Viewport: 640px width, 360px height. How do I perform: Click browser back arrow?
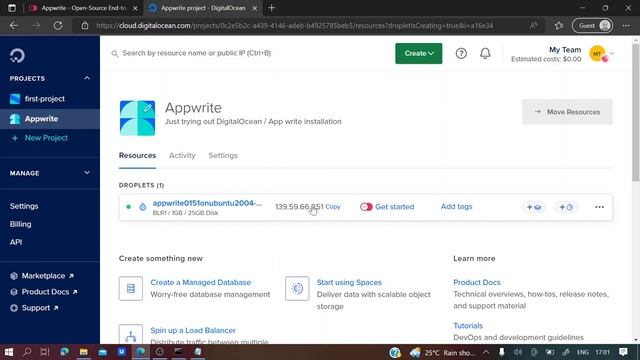14,26
